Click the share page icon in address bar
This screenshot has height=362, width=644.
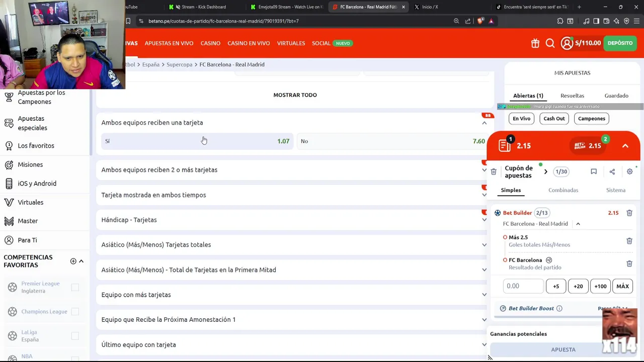pos(468,21)
